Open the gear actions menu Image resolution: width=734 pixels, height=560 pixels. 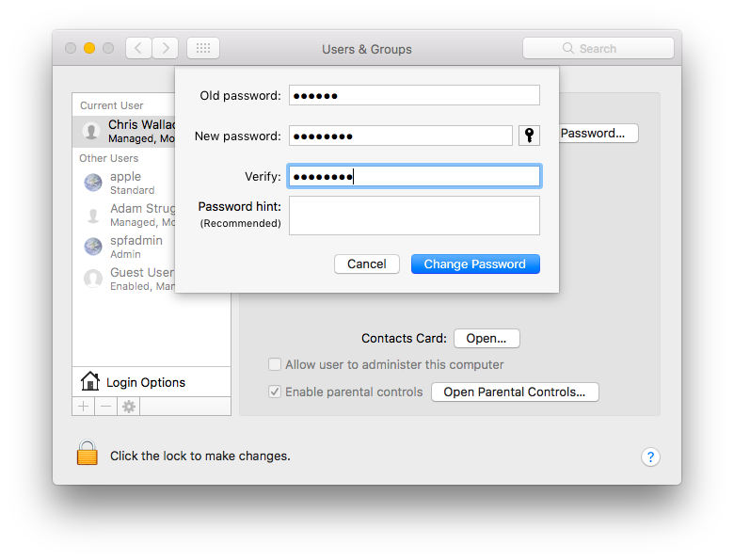(x=129, y=406)
